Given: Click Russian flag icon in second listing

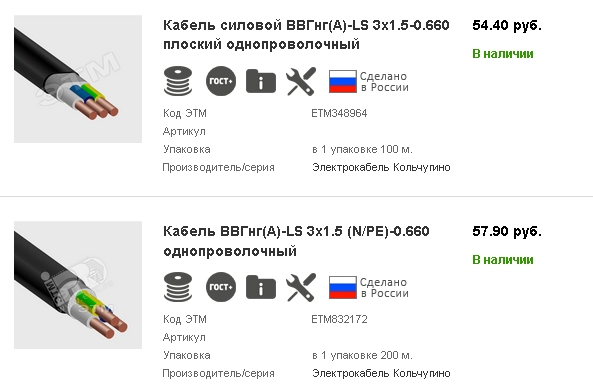Looking at the screenshot, I should pyautogui.click(x=343, y=288).
